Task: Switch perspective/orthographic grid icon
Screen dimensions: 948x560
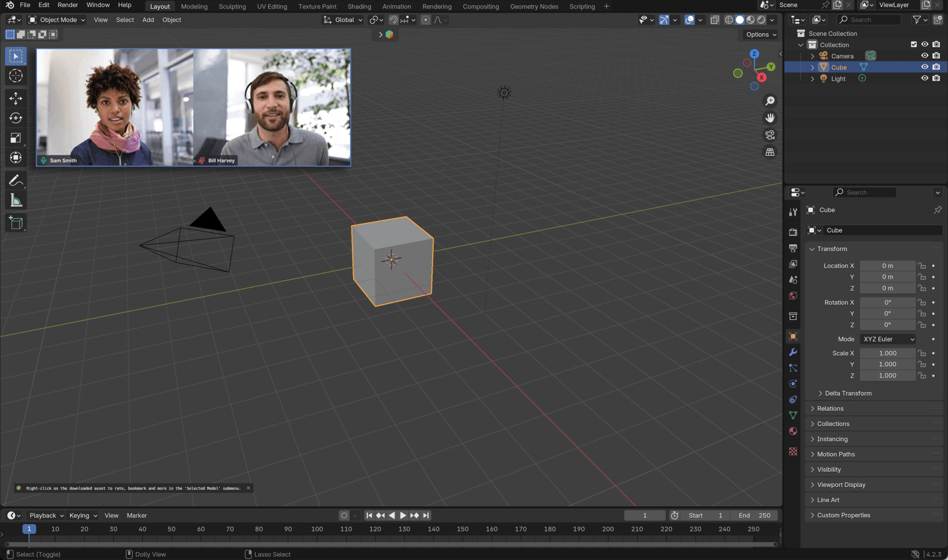Action: [x=770, y=152]
